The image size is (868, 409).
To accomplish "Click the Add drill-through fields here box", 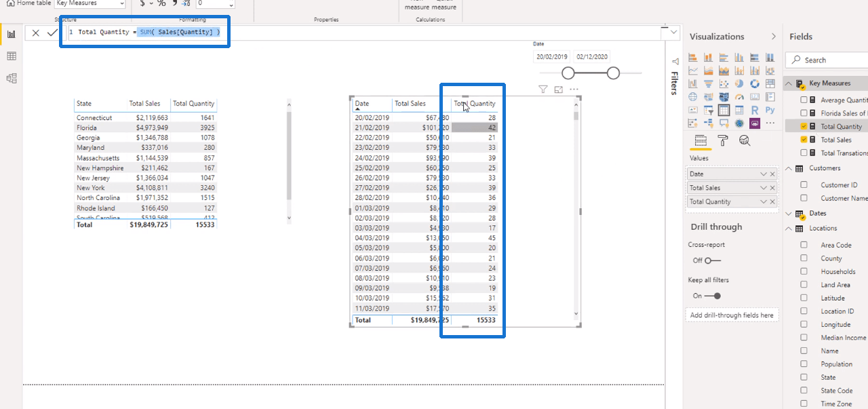I will (x=732, y=315).
